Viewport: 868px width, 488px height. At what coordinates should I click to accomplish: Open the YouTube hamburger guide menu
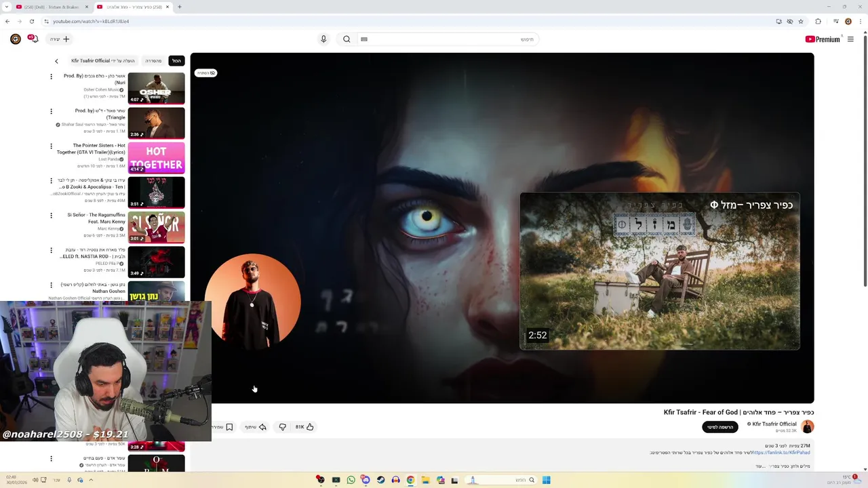click(x=850, y=39)
